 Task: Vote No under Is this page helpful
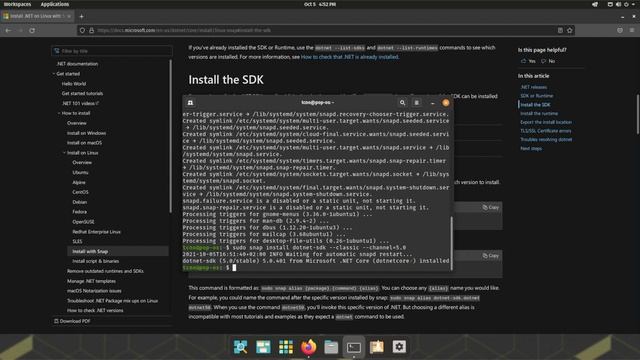click(548, 61)
